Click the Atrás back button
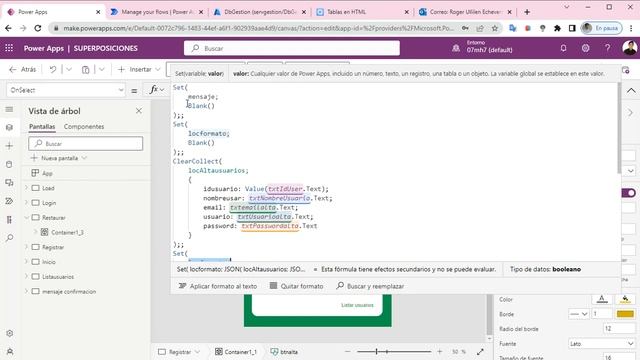 (23, 69)
